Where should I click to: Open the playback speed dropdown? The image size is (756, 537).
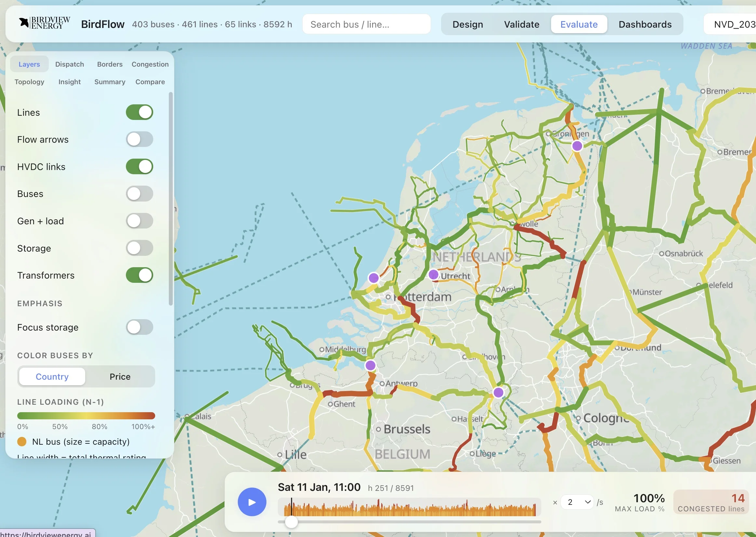click(x=577, y=502)
